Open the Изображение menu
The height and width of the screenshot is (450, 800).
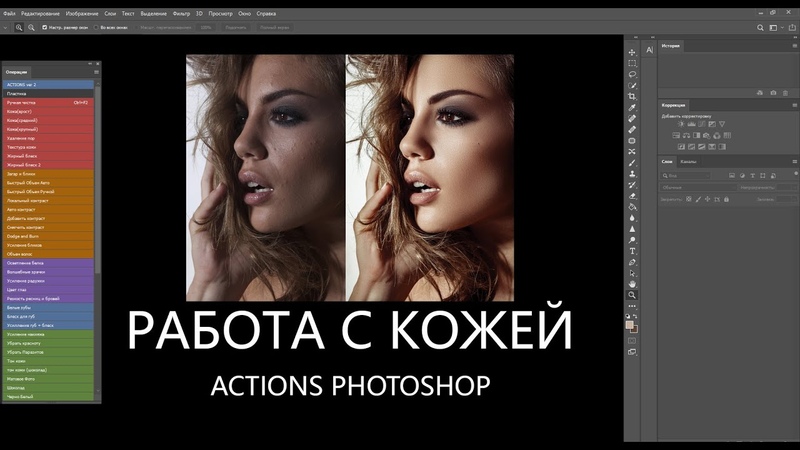click(x=82, y=14)
